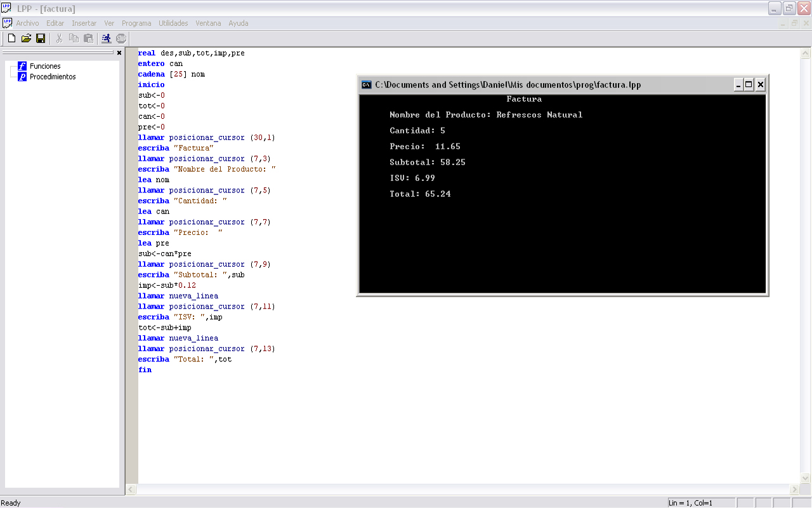Stop execution with the STOP sign icon
Image resolution: width=812 pixels, height=508 pixels.
click(x=121, y=39)
